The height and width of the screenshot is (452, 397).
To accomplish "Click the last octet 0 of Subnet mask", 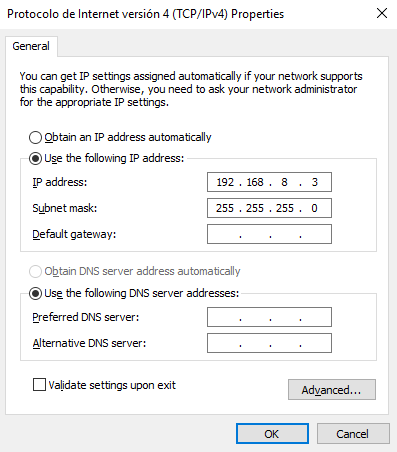I will pyautogui.click(x=314, y=208).
